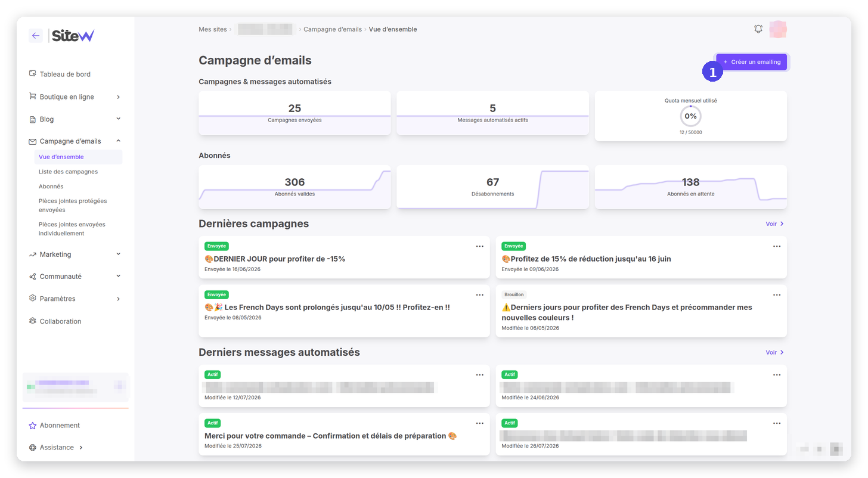Open the 25 Campagnes envoyées card

pyautogui.click(x=294, y=113)
